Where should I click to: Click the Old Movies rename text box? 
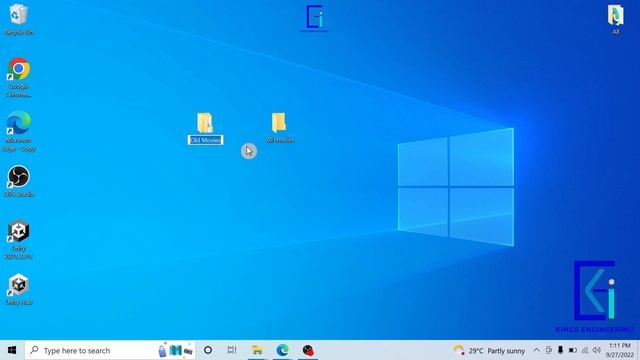coord(206,140)
